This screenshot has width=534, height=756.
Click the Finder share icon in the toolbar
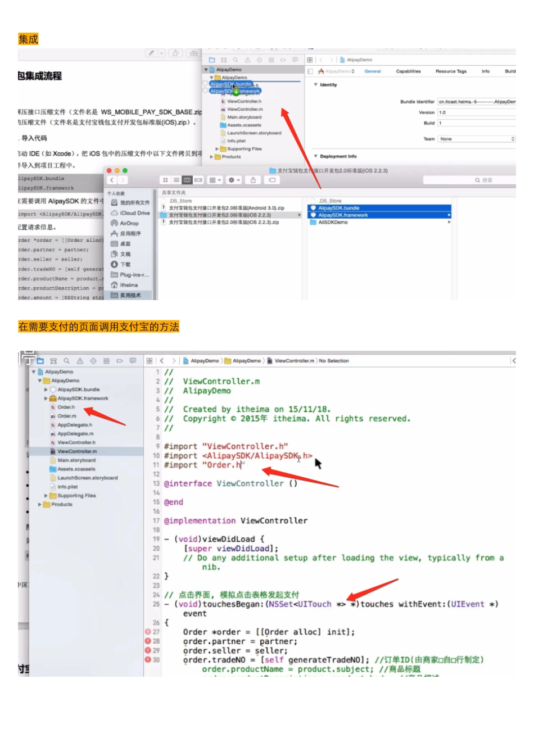[x=253, y=180]
